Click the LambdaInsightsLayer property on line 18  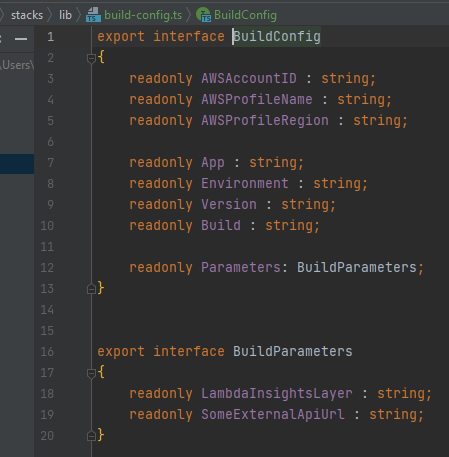(277, 393)
